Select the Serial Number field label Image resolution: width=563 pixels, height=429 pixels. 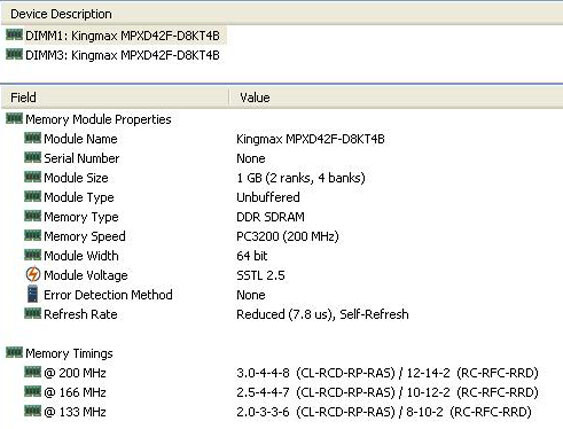[82, 158]
